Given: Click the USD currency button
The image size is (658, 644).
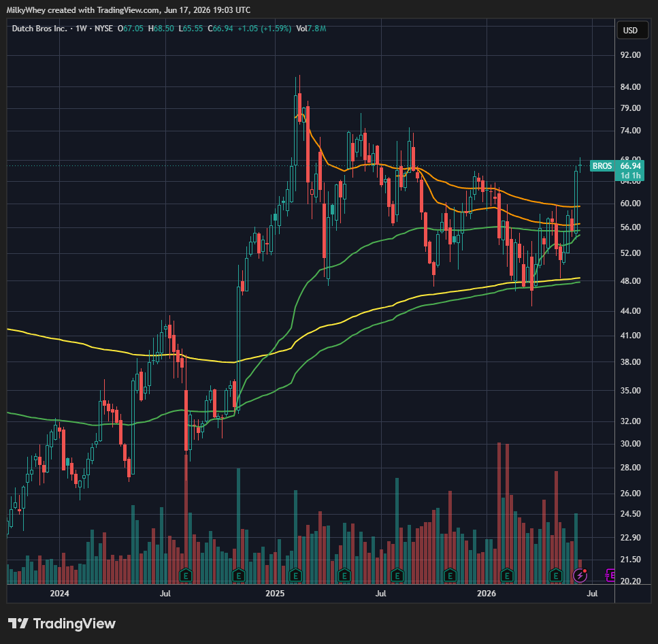Looking at the screenshot, I should tap(632, 30).
